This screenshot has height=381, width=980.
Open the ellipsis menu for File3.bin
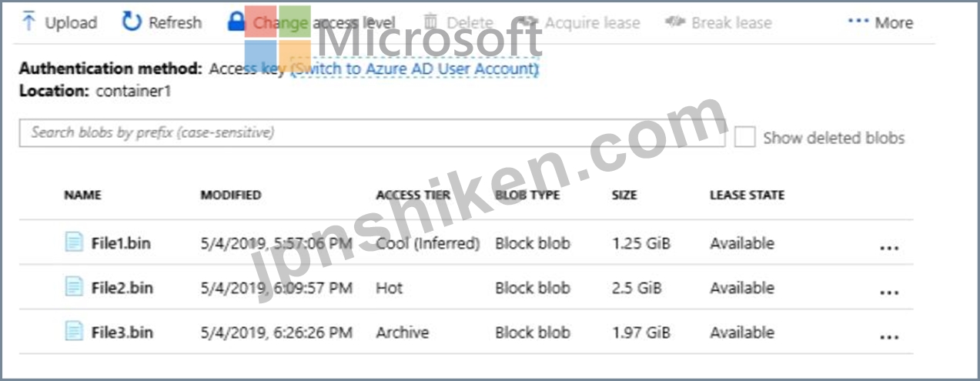[x=889, y=337]
